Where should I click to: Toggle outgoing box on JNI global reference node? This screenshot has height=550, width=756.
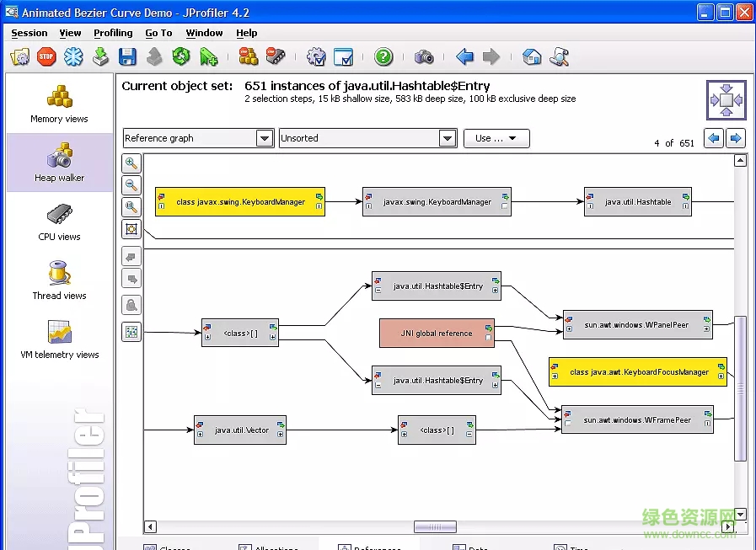(x=489, y=339)
